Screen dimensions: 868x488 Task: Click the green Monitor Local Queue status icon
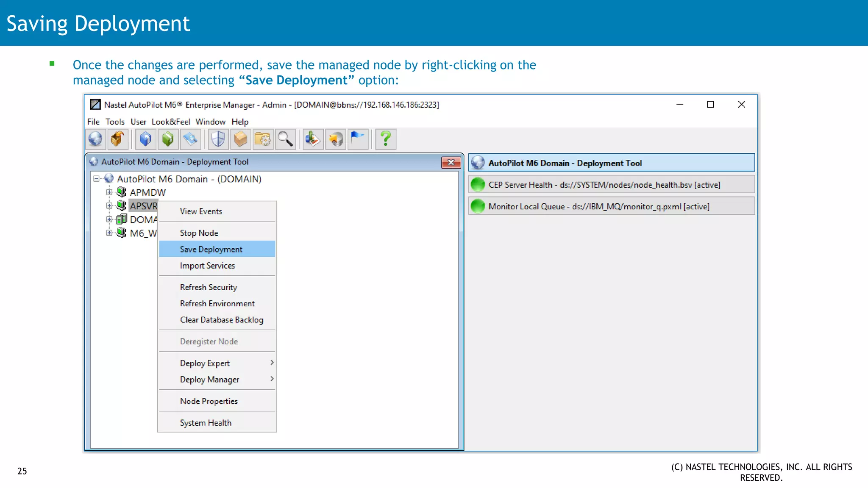(x=478, y=206)
